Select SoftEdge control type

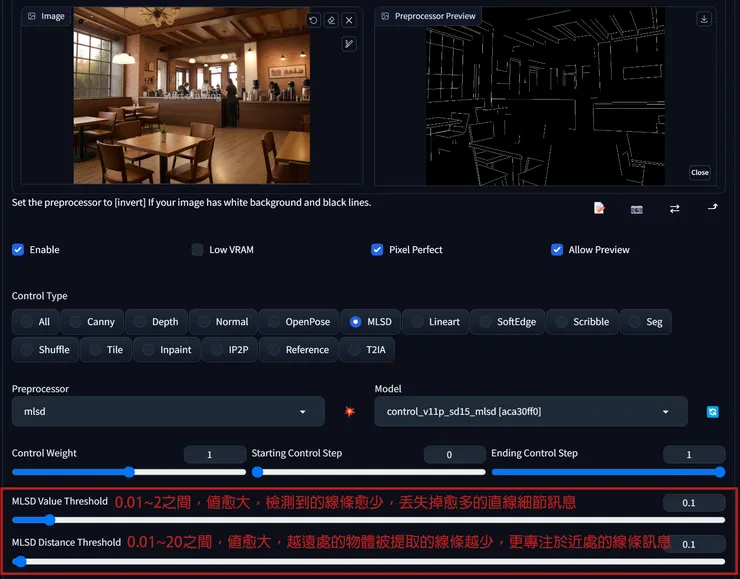(x=508, y=322)
